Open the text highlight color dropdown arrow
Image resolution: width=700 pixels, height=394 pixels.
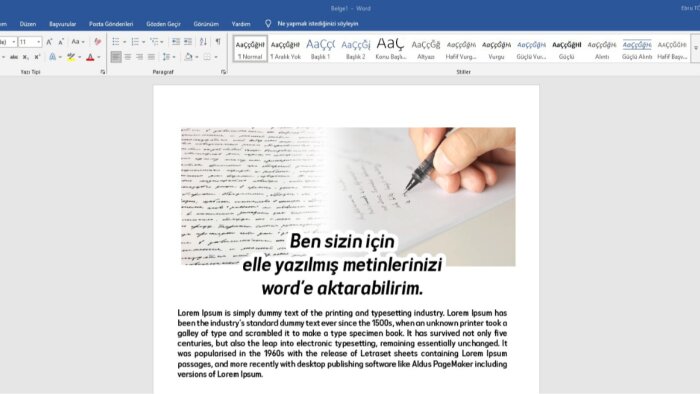tap(79, 57)
